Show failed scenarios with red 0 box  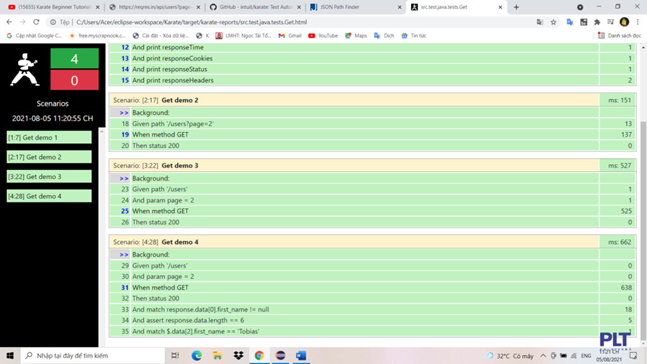(x=74, y=80)
